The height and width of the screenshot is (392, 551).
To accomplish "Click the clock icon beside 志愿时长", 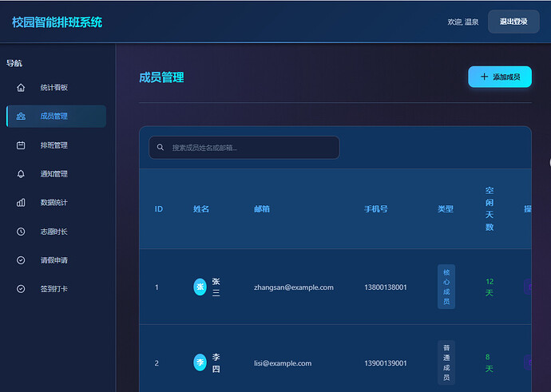I will (21, 232).
